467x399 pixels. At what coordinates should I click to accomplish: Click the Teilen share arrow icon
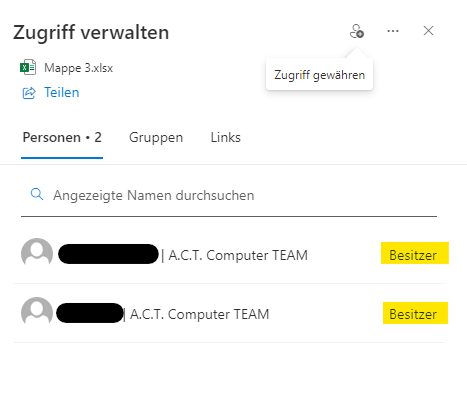(x=29, y=93)
